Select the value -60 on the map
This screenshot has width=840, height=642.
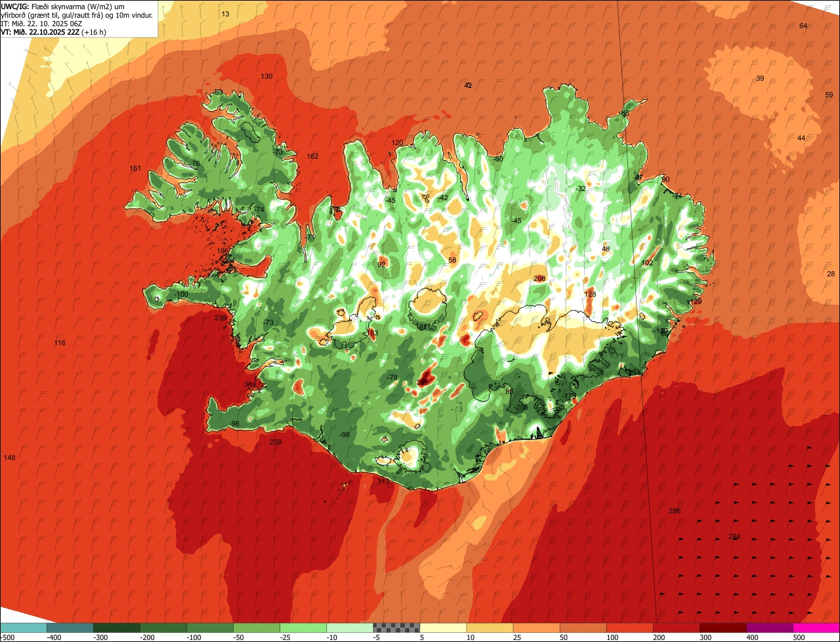tap(497, 159)
